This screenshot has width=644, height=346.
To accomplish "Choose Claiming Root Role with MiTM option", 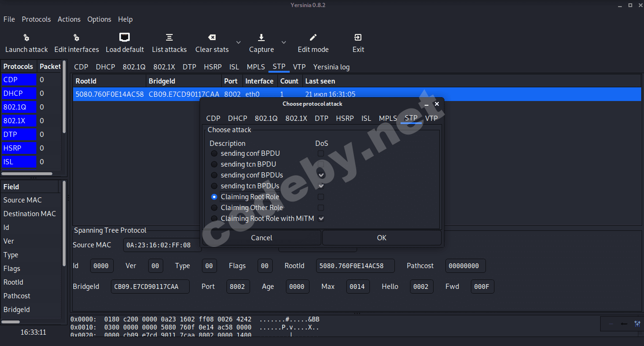I will pyautogui.click(x=214, y=219).
